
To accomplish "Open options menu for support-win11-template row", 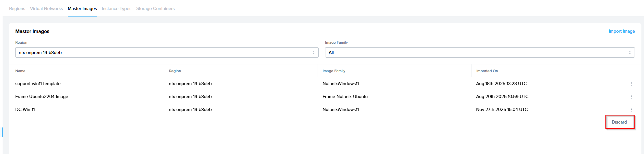I will point(631,84).
